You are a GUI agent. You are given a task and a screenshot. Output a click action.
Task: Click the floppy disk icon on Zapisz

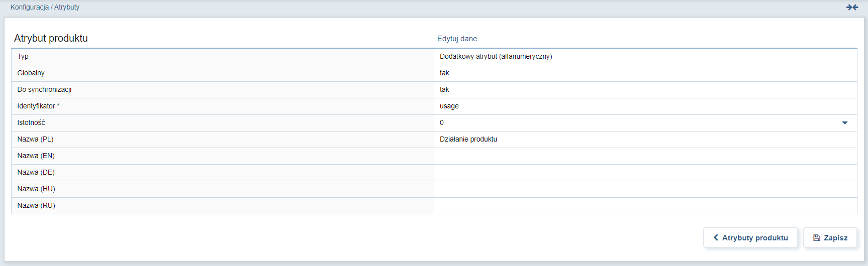pyautogui.click(x=817, y=238)
